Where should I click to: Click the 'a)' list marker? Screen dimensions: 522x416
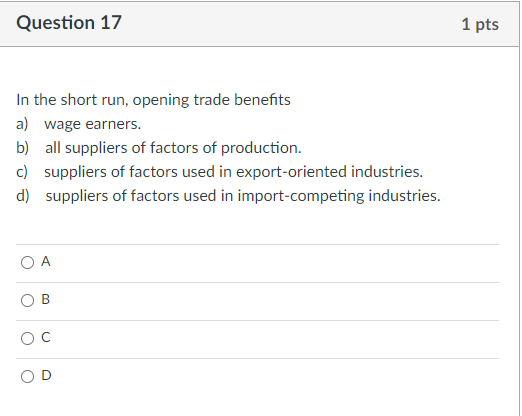pyautogui.click(x=22, y=124)
